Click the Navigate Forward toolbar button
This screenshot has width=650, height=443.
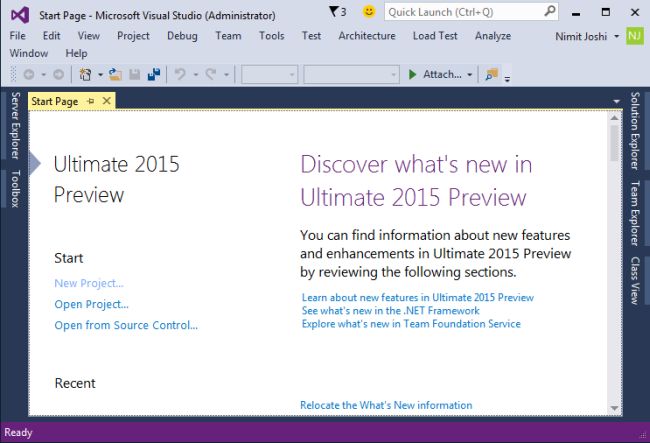(x=58, y=75)
